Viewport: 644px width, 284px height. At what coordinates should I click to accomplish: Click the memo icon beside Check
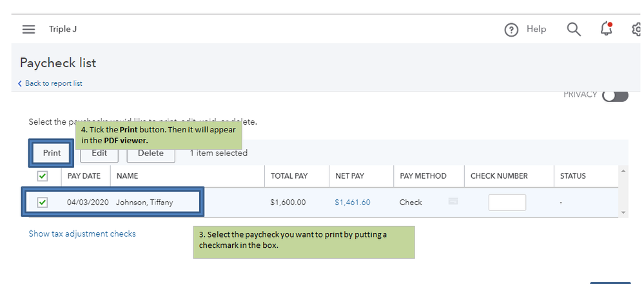pos(453,201)
